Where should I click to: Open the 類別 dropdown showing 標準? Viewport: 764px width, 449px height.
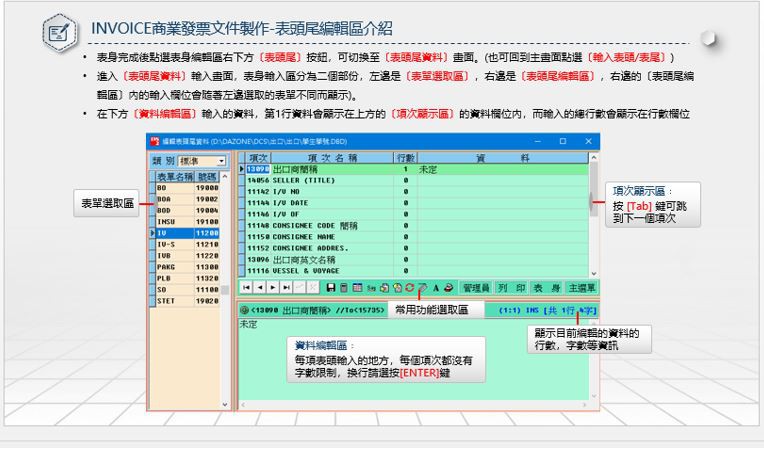coord(203,161)
